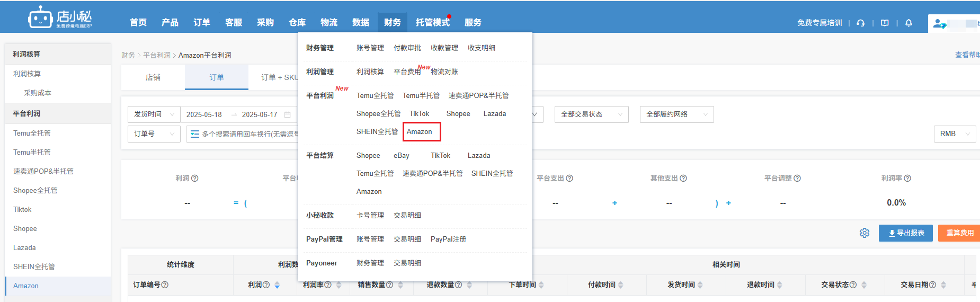Open the 托管模式 top menu
The image size is (980, 302).
click(x=433, y=22)
